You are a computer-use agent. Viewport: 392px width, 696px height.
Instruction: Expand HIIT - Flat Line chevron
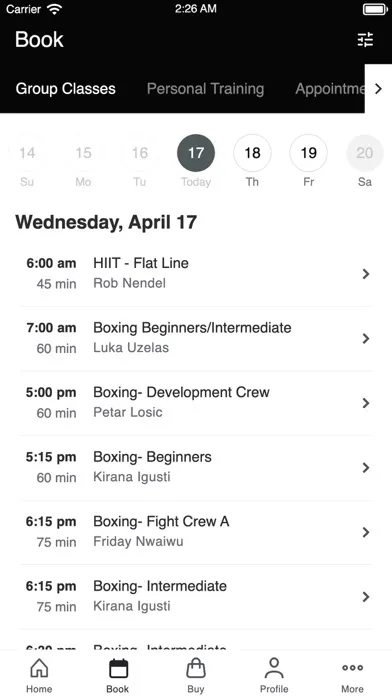click(366, 274)
